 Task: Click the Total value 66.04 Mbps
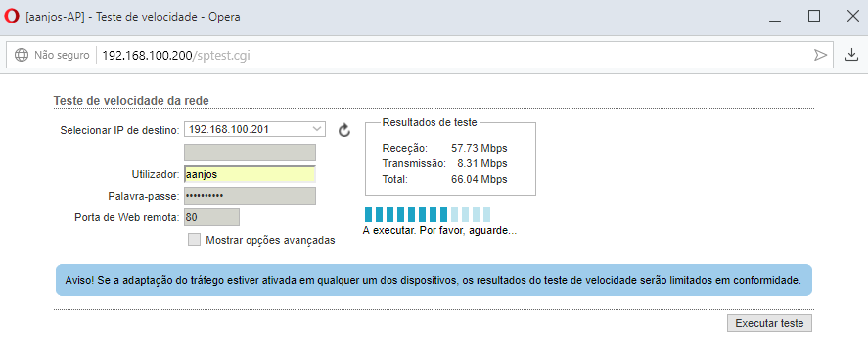tap(480, 179)
